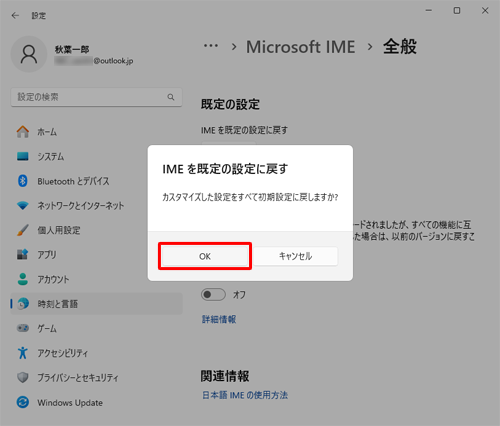Open the システム monitor icon
The image size is (500, 426).
click(x=23, y=156)
